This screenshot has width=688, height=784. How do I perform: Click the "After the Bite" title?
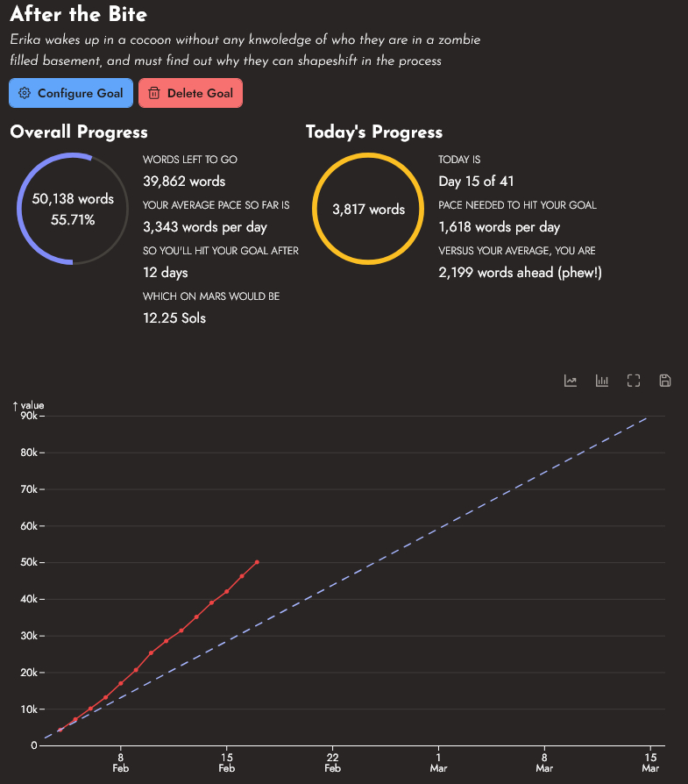(x=79, y=15)
